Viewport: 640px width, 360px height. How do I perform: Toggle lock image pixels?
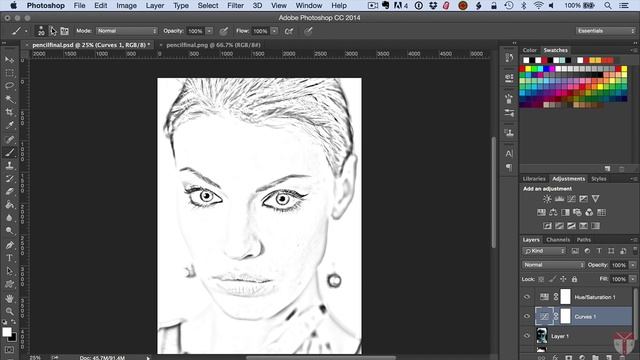point(552,279)
